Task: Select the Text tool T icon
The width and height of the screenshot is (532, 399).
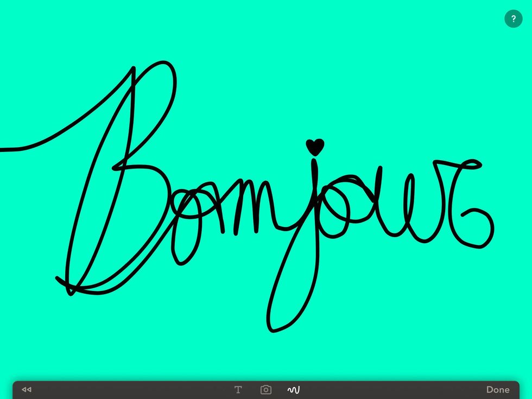Action: (238, 389)
